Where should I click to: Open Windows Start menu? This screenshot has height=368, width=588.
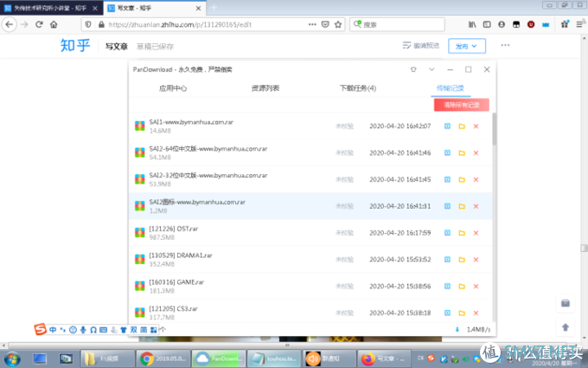pyautogui.click(x=12, y=359)
